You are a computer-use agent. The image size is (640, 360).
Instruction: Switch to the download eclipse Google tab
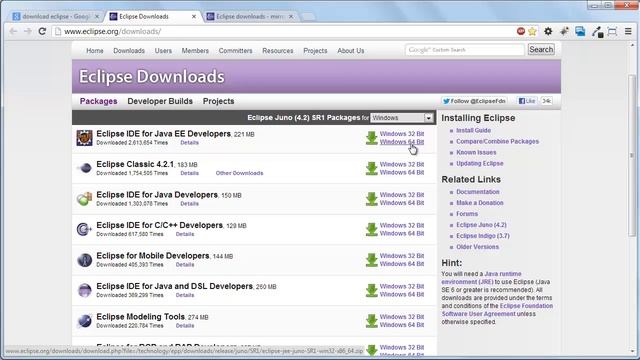56,16
